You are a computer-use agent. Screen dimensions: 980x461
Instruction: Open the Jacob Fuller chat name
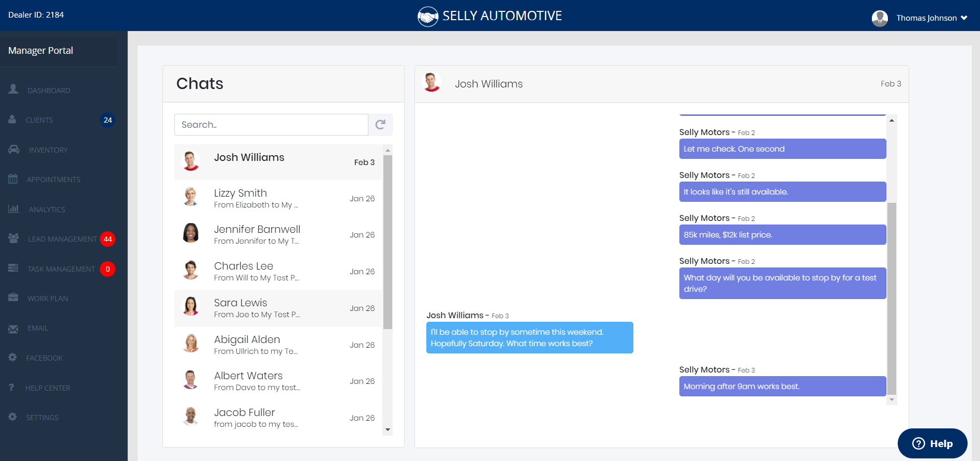point(245,412)
